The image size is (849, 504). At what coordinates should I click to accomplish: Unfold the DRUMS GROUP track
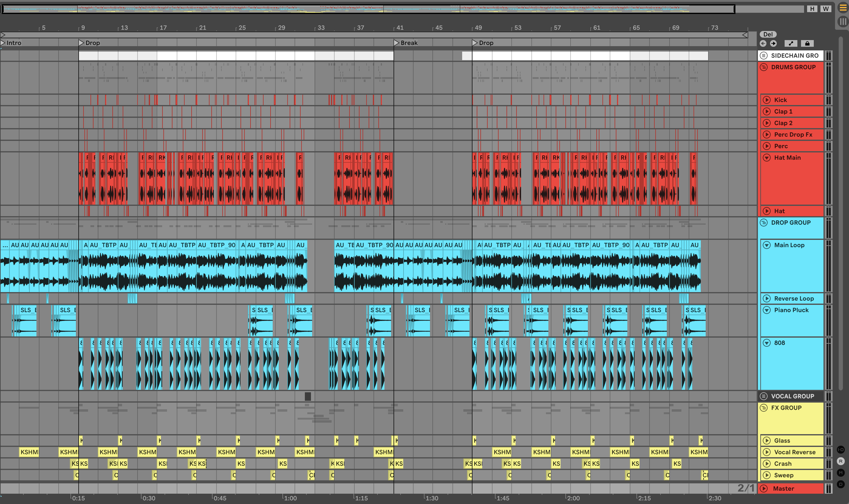coord(764,67)
